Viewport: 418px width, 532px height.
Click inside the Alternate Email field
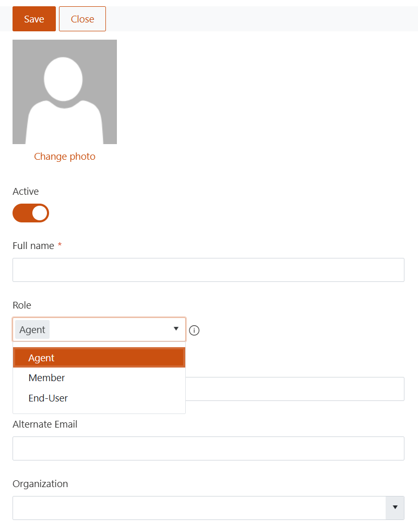(x=208, y=448)
